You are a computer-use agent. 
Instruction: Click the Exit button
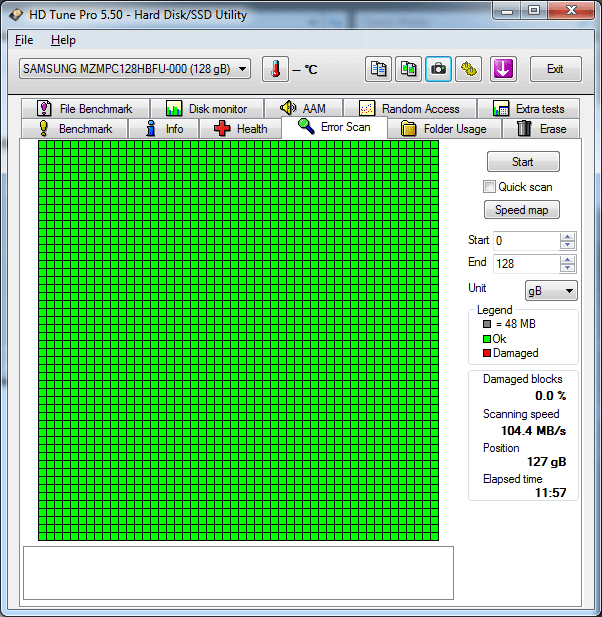[555, 69]
